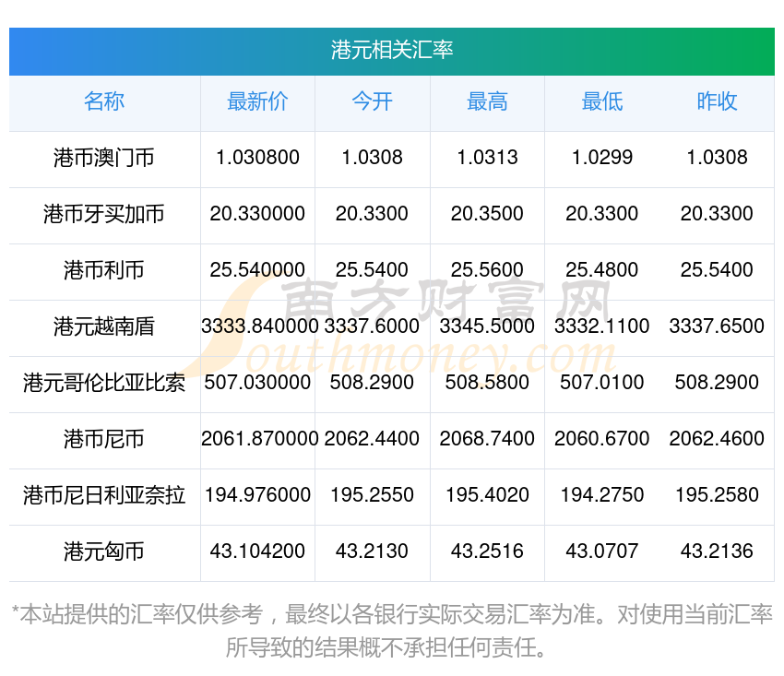This screenshot has width=784, height=676.
Task: Click the 港币澳门币 row name
Action: tap(104, 158)
